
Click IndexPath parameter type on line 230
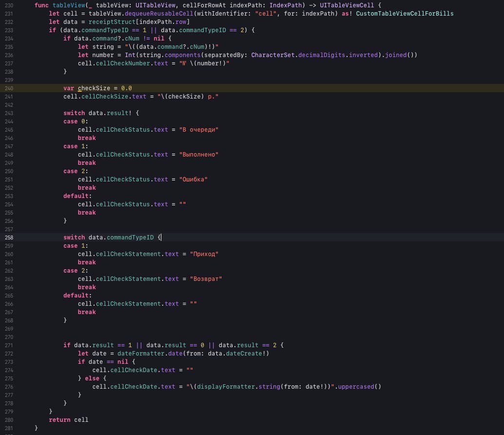pyautogui.click(x=286, y=5)
